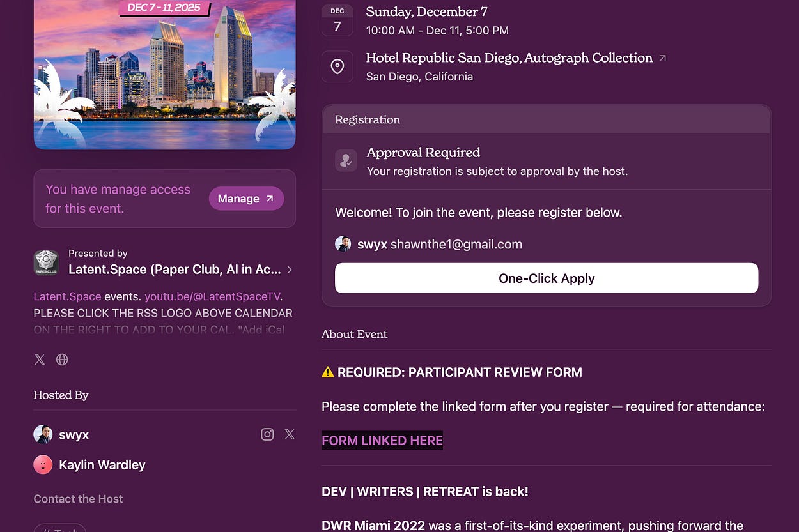Click the Sunday, December 7 date text

tap(427, 11)
